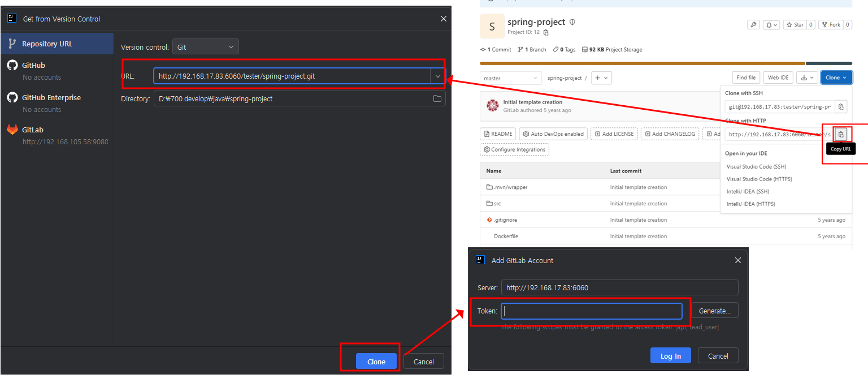
Task: Open the 1 Commit link
Action: point(496,50)
